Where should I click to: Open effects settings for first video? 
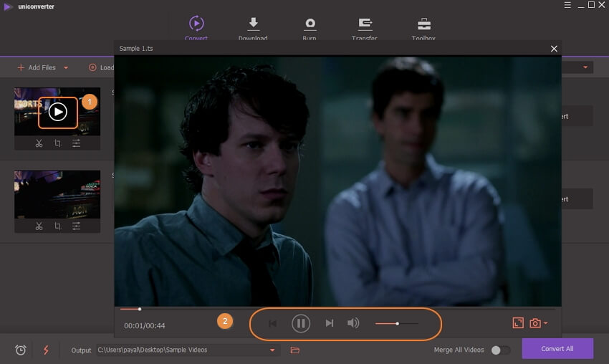tap(76, 143)
